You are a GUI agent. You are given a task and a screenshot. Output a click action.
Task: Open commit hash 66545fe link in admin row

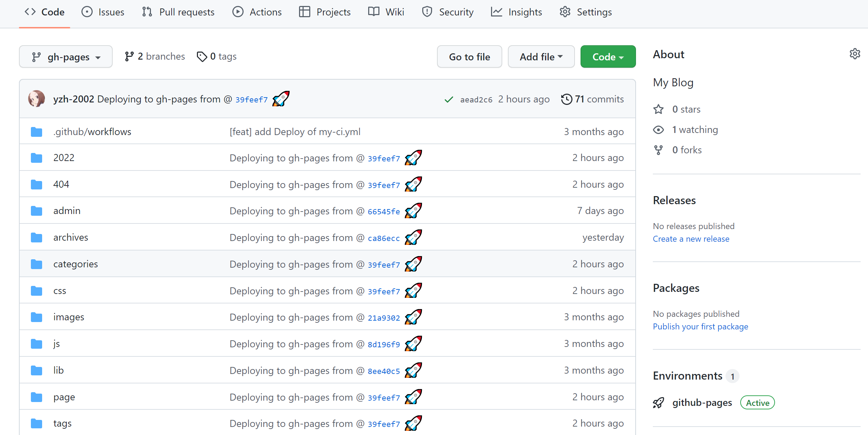(384, 212)
